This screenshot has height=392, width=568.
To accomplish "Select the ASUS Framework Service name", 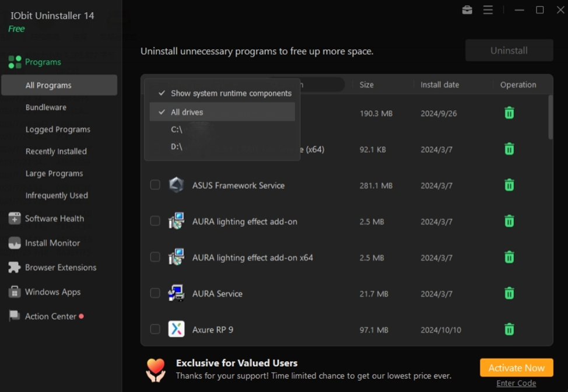I will point(239,185).
